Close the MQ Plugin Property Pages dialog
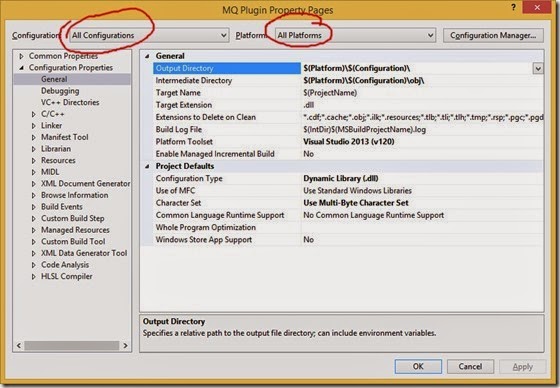 point(538,7)
